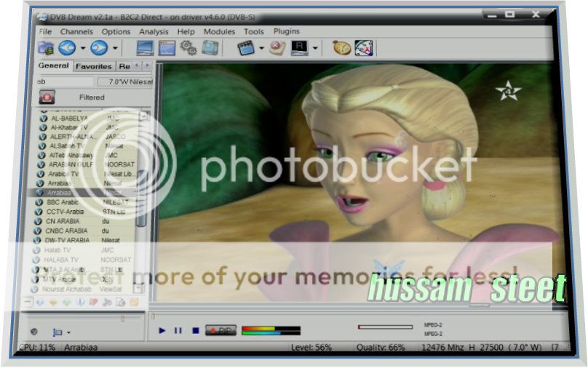Click the red-outlined progress bar near MPEG-2
The height and width of the screenshot is (368, 588).
tap(386, 327)
